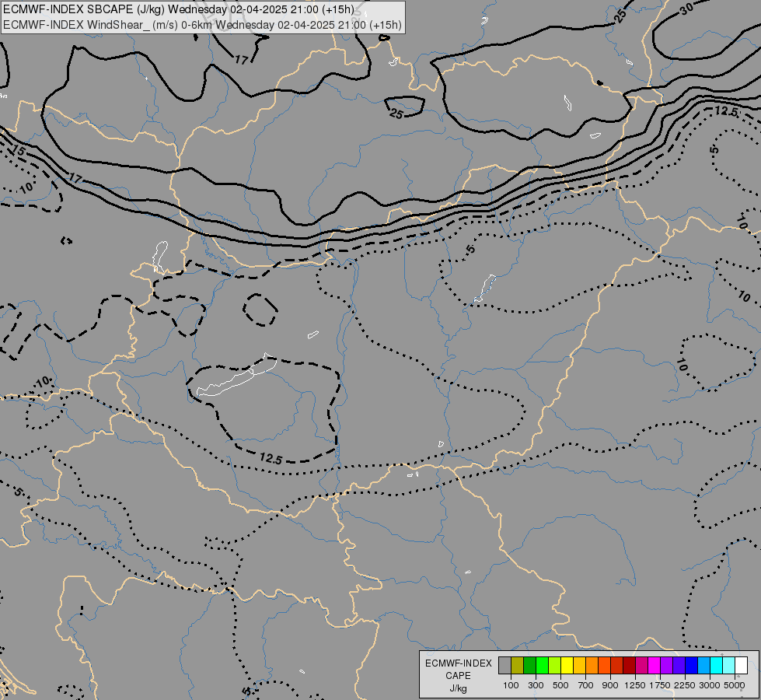Click the bright magenta legend swatch
The height and width of the screenshot is (700, 761).
click(x=655, y=665)
